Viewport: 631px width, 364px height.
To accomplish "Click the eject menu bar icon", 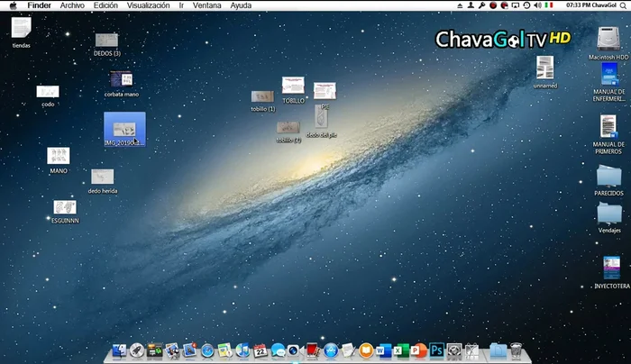I will (460, 5).
